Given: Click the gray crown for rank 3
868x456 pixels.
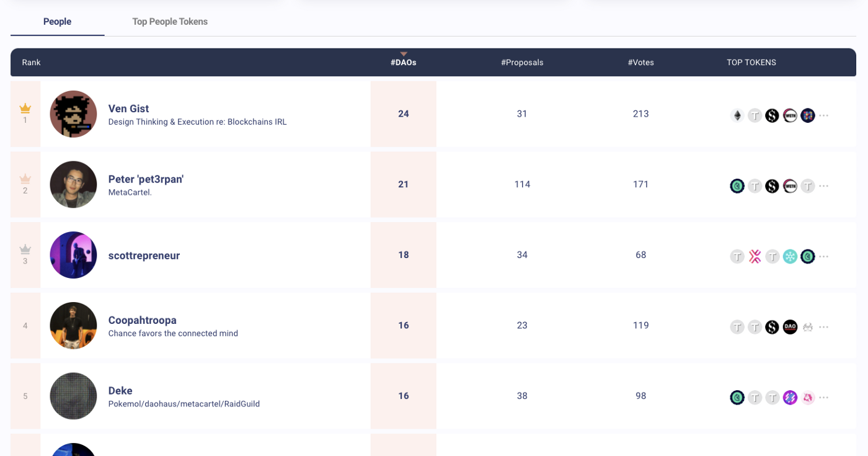Looking at the screenshot, I should pyautogui.click(x=25, y=249).
